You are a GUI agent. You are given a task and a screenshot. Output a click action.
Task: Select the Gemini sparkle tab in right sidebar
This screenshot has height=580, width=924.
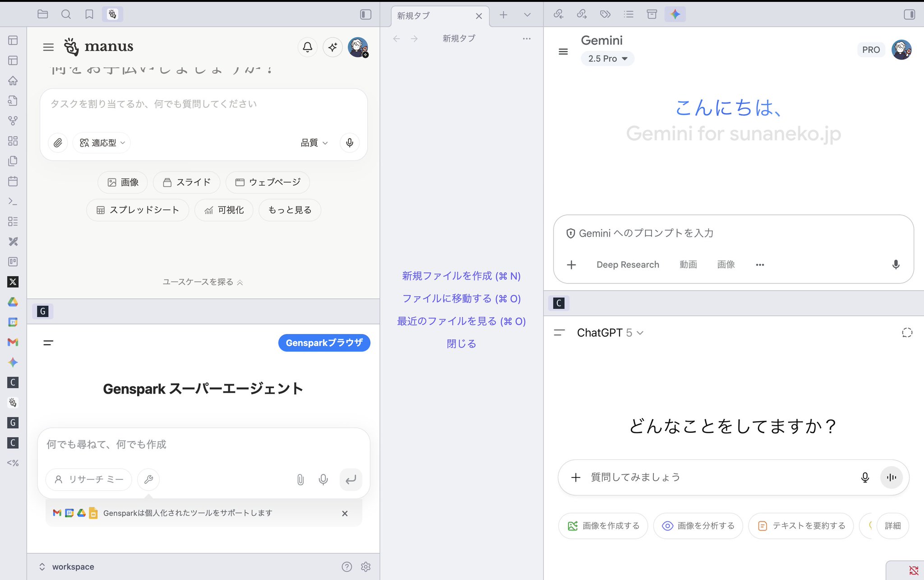point(675,14)
